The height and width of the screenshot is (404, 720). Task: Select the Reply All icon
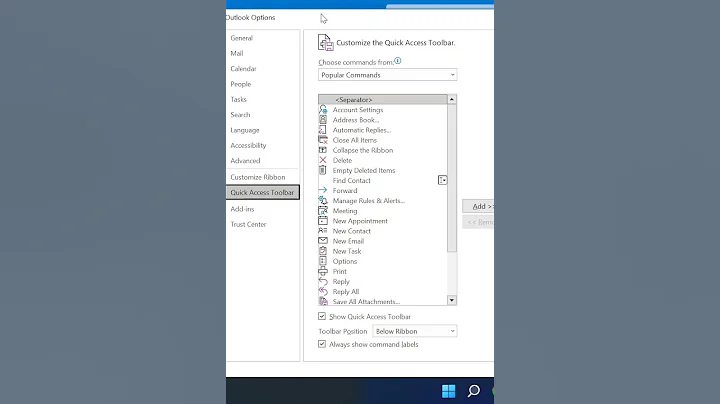pyautogui.click(x=323, y=292)
